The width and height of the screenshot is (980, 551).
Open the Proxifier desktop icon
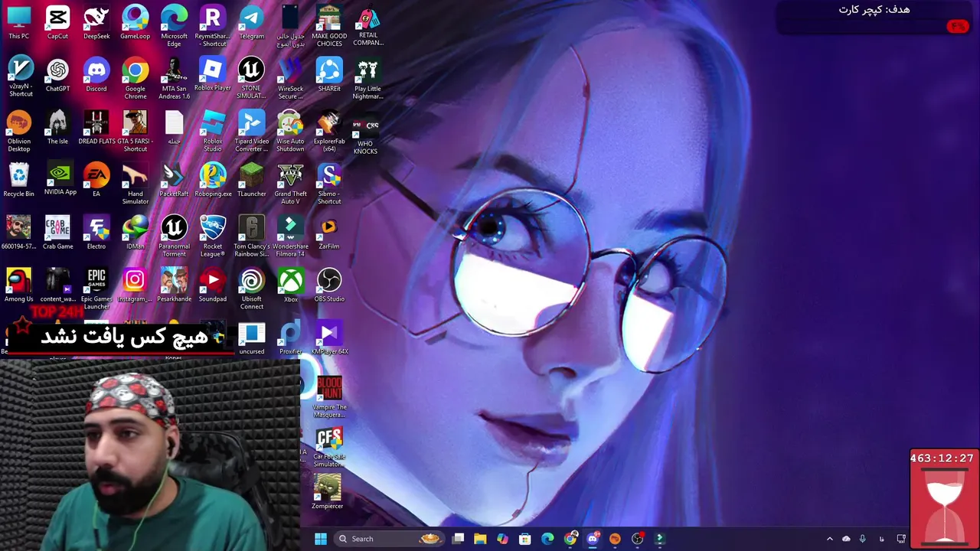click(290, 338)
